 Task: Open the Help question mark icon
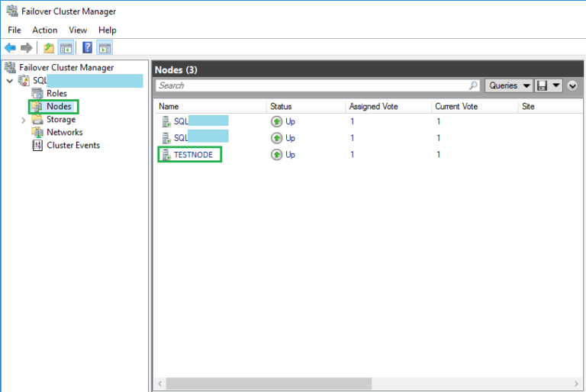pyautogui.click(x=88, y=47)
